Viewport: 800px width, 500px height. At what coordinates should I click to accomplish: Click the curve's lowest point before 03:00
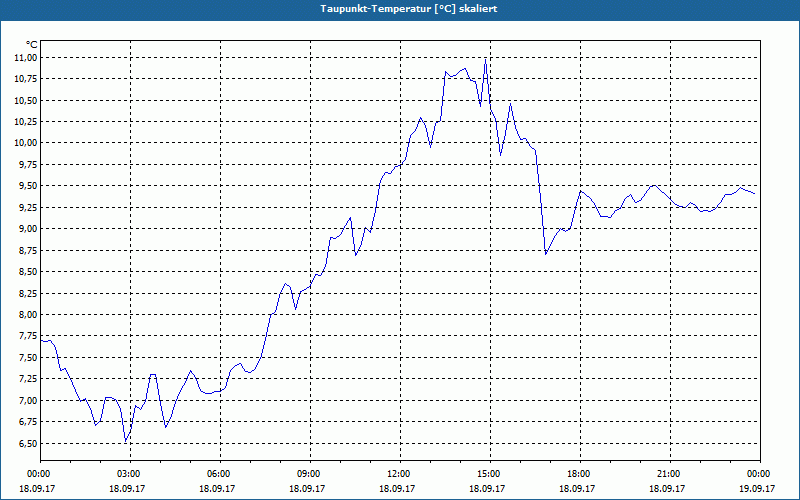126,441
